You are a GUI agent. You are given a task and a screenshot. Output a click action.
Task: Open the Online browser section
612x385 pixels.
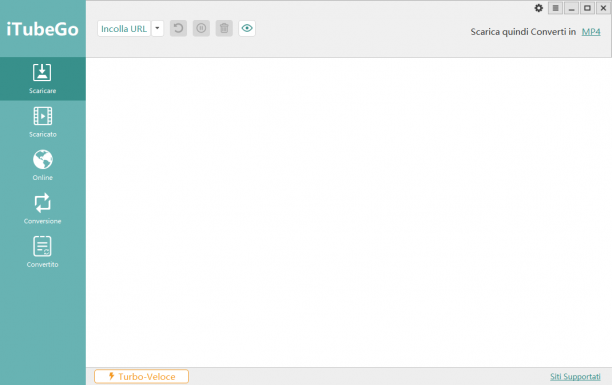(43, 166)
